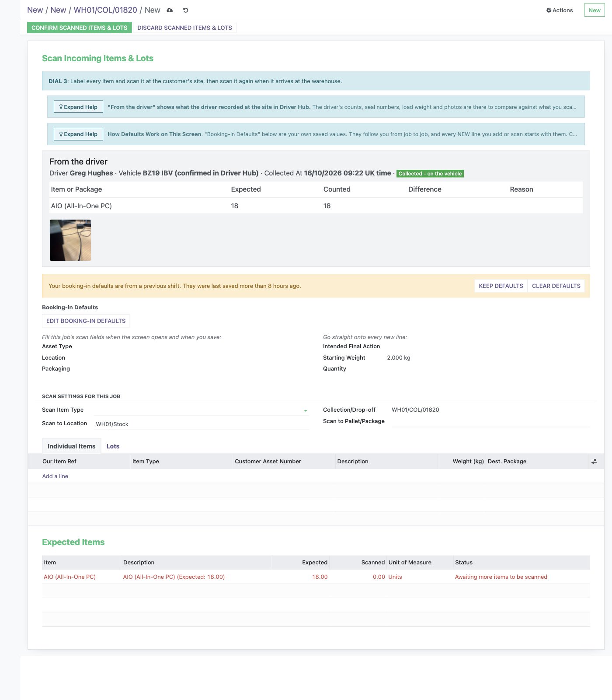This screenshot has width=612, height=700.
Task: Click the "Collected - on the vehicle" badge
Action: point(430,174)
